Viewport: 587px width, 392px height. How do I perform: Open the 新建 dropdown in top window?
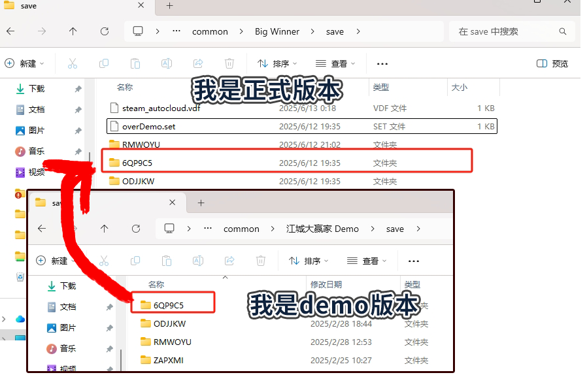click(25, 63)
